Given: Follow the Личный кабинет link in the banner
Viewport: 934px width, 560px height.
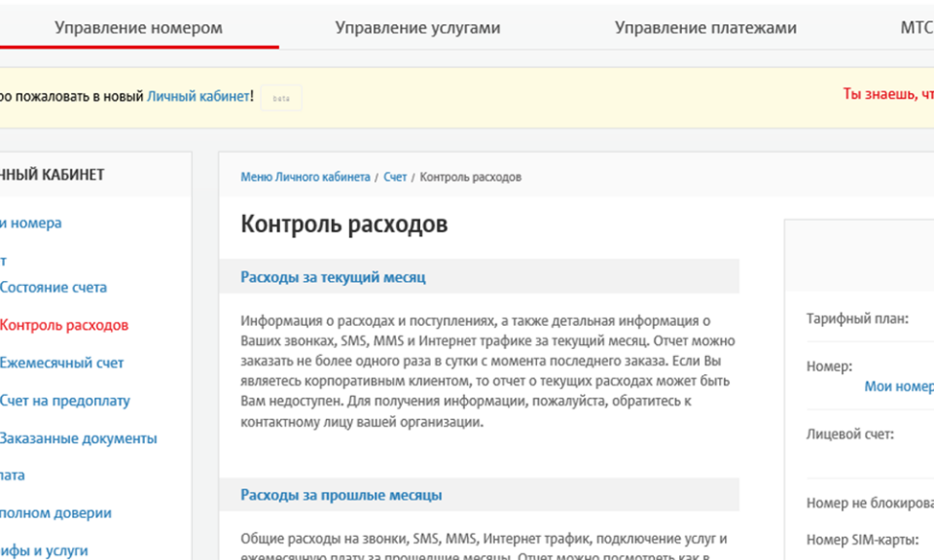Looking at the screenshot, I should (198, 96).
